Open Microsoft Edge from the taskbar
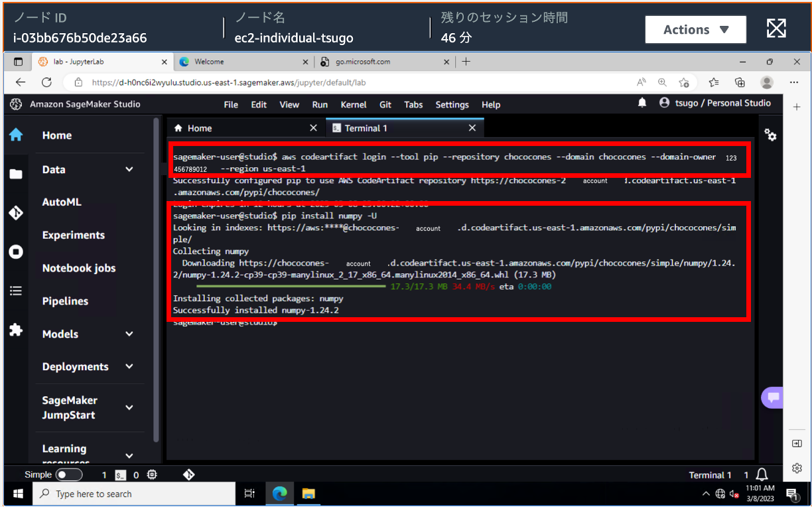 point(279,494)
